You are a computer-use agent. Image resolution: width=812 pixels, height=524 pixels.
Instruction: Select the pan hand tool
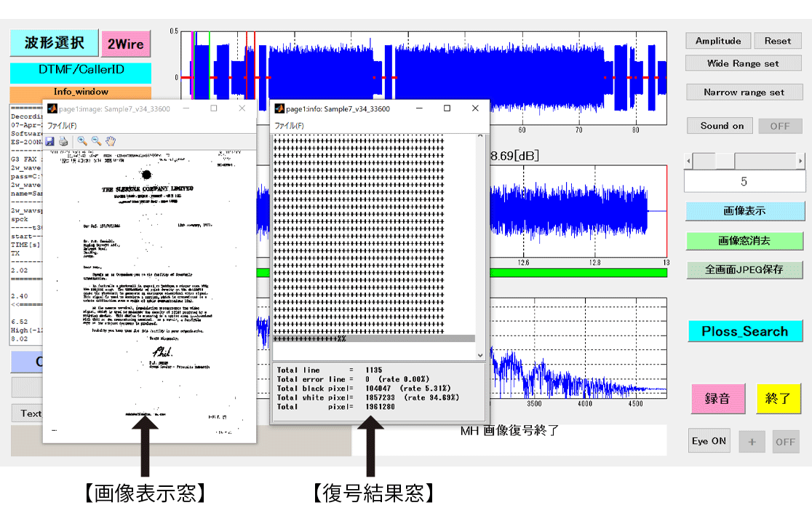click(x=111, y=141)
